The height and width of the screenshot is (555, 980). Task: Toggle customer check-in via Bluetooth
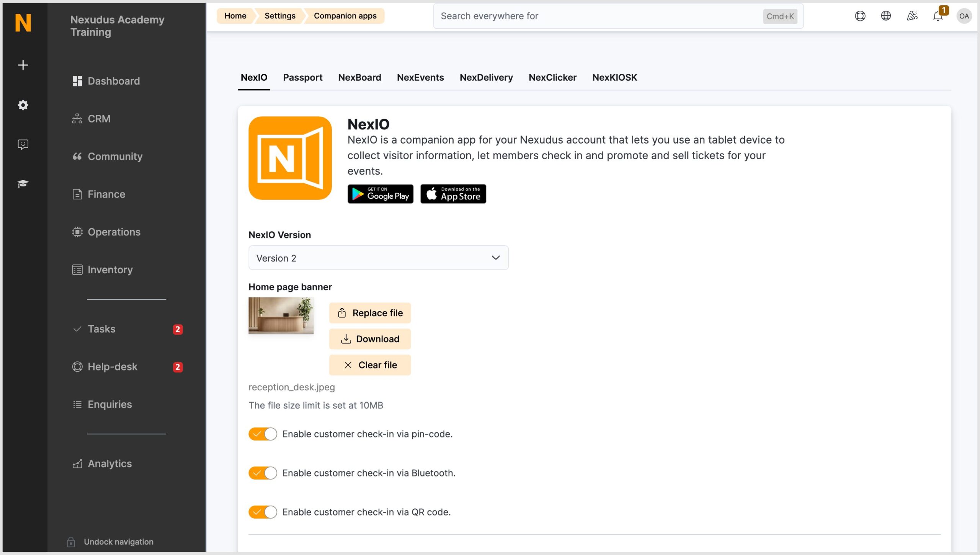coord(263,473)
